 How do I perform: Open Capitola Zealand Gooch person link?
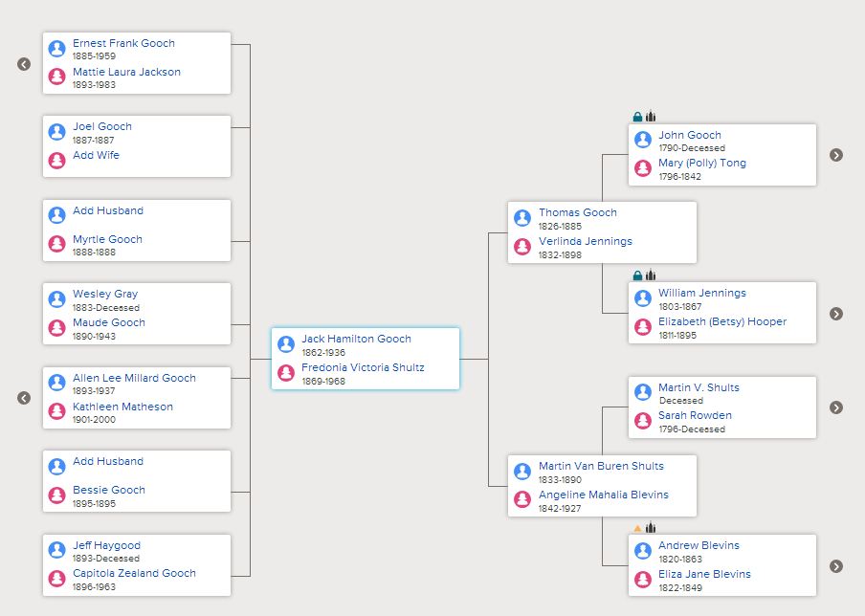coord(134,573)
